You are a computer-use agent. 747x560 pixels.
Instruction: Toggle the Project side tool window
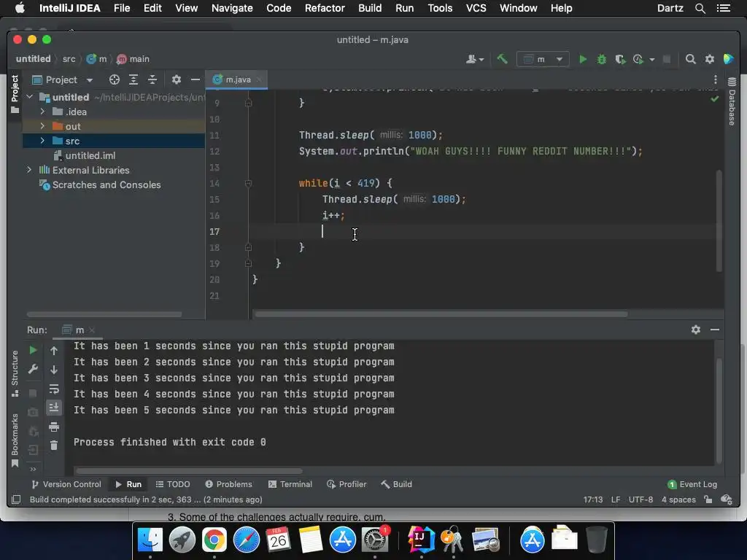[x=15, y=94]
